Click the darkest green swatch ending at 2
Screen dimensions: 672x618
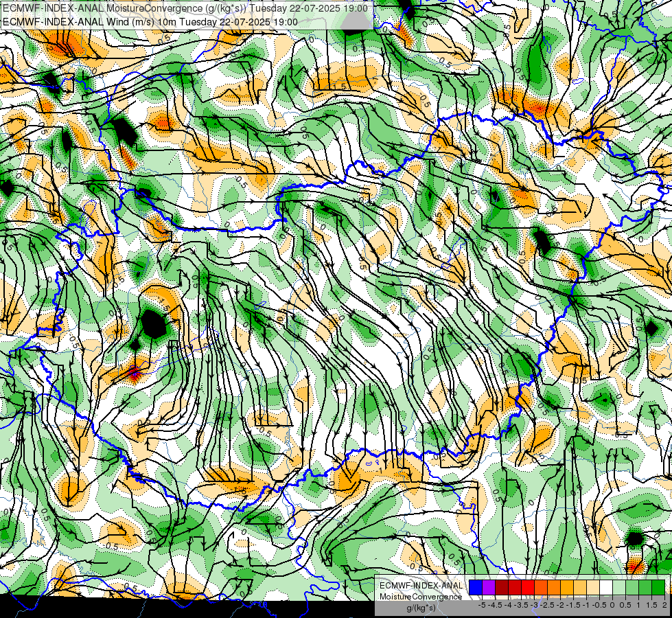(658, 588)
